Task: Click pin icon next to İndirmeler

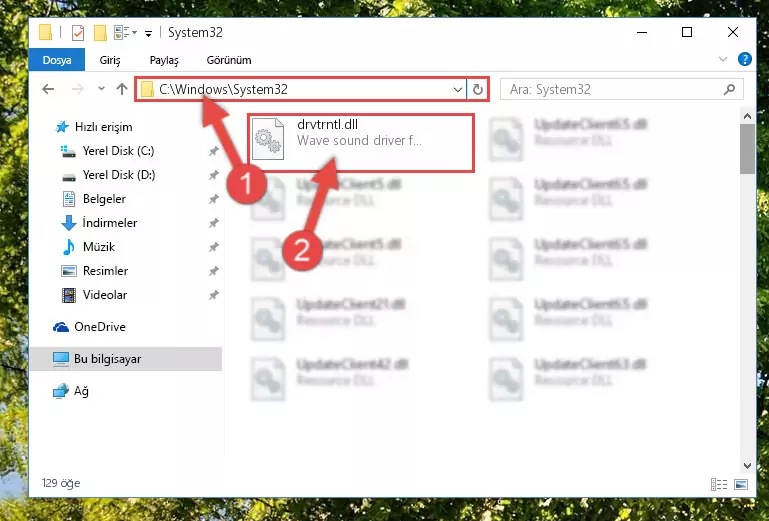Action: [x=213, y=223]
